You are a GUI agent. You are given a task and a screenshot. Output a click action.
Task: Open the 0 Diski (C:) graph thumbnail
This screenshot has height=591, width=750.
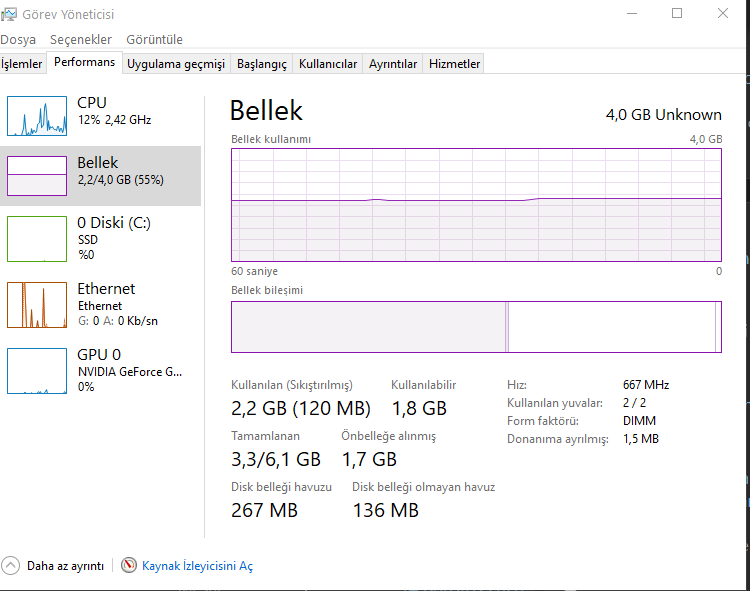pos(37,238)
